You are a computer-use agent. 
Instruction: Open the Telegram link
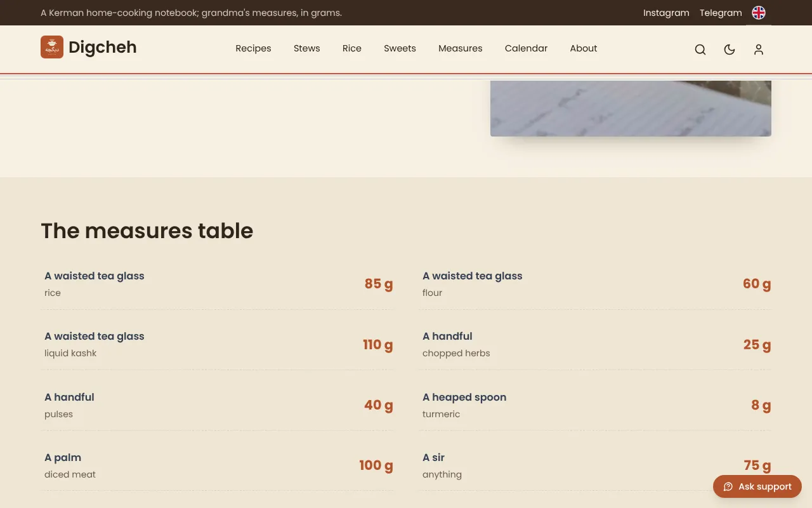tap(721, 13)
